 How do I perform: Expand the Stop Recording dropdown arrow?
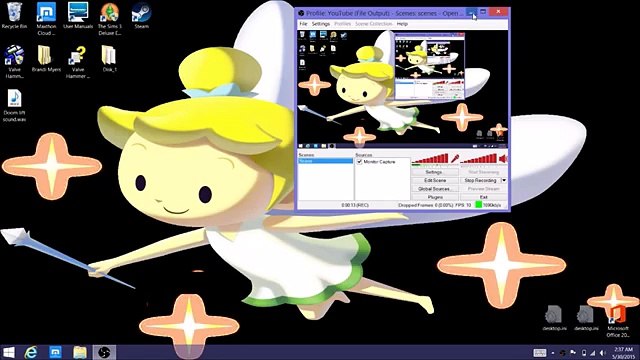[504, 180]
